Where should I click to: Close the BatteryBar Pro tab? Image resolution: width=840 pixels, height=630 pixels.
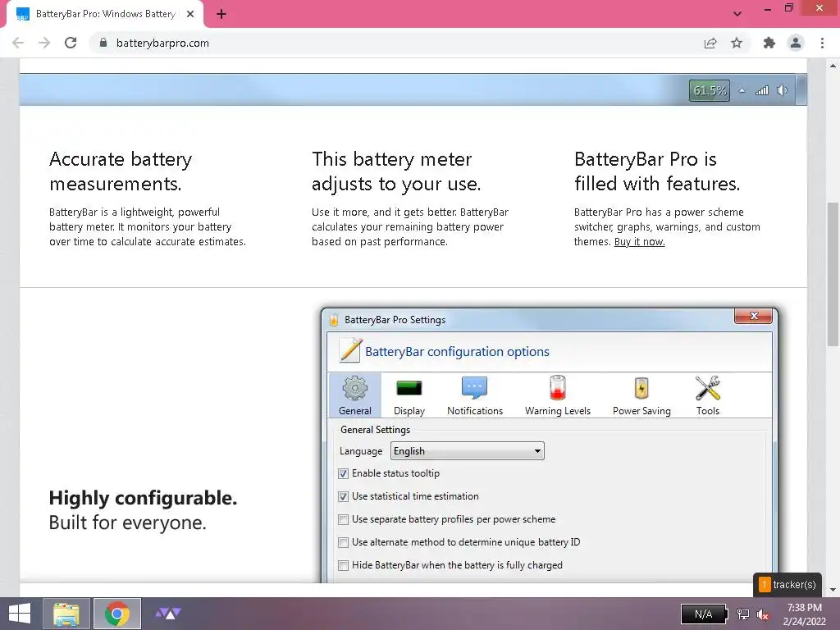pos(190,14)
